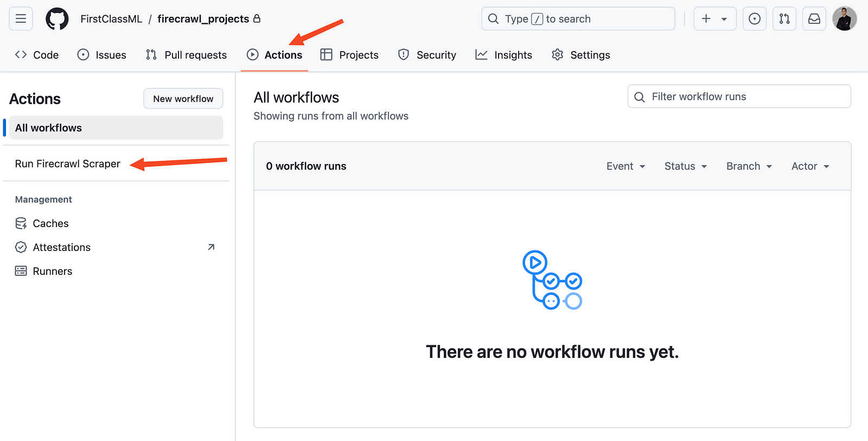Screen dimensions: 868x441
Task: Open the issues shortcut icon in header
Action: [x=754, y=19]
